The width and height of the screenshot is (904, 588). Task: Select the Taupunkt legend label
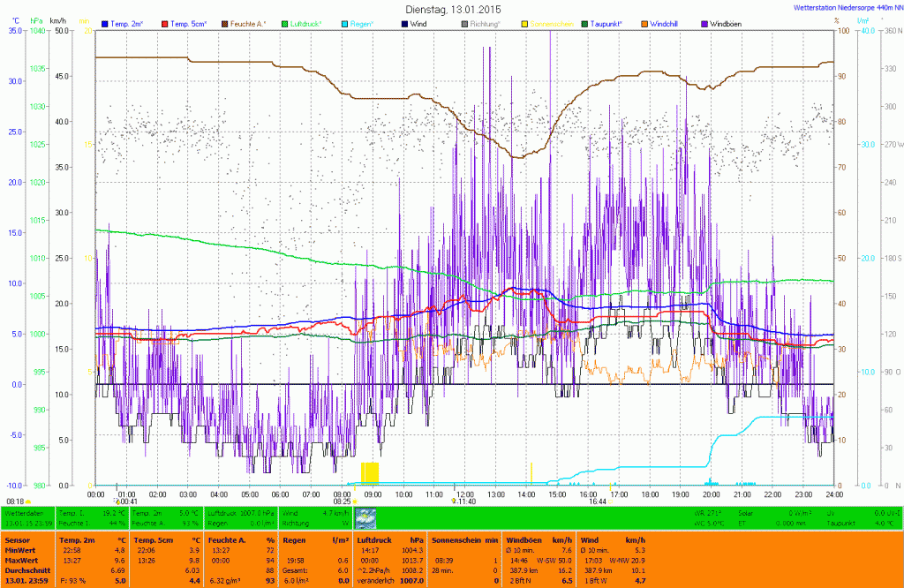point(614,22)
